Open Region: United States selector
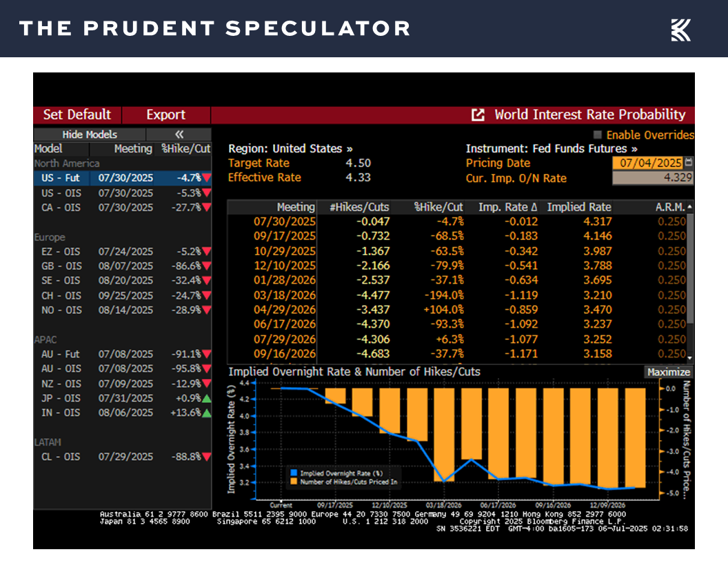This screenshot has width=728, height=563. click(x=290, y=148)
